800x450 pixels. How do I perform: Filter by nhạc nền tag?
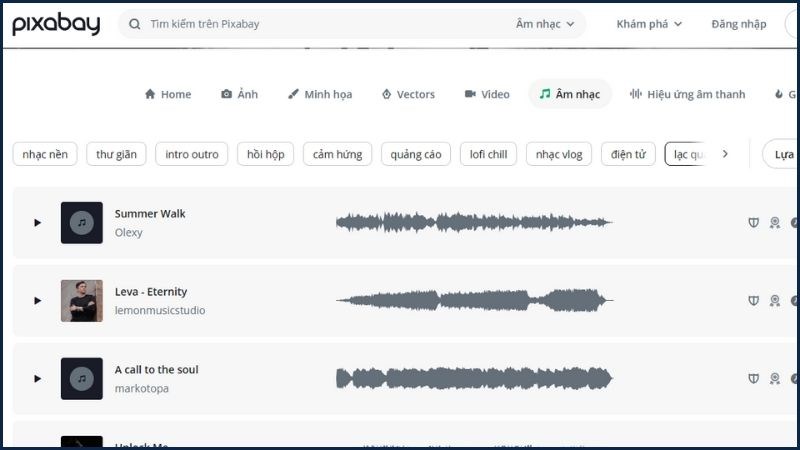click(x=45, y=154)
